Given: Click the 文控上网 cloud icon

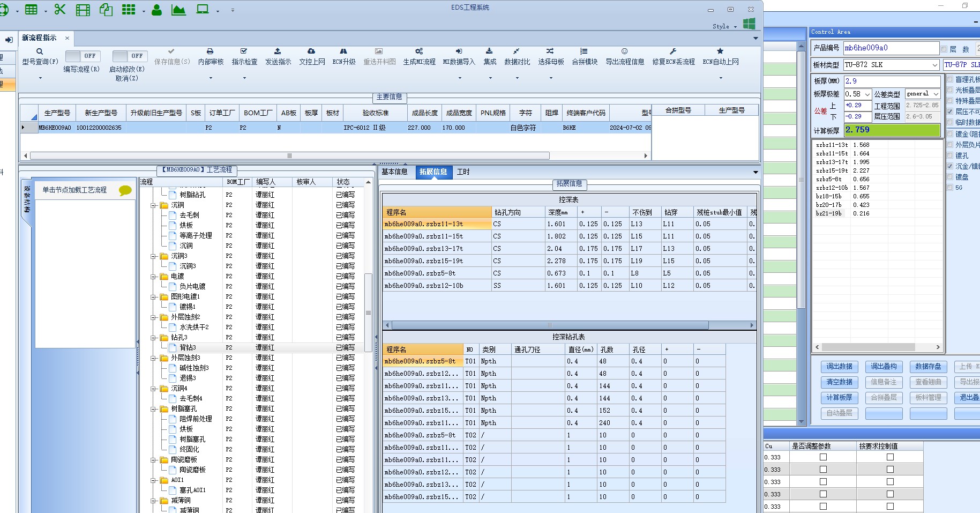Looking at the screenshot, I should click(x=311, y=51).
